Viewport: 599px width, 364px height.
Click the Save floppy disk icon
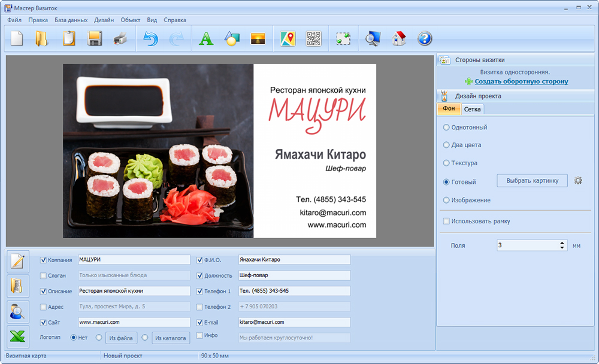(94, 39)
